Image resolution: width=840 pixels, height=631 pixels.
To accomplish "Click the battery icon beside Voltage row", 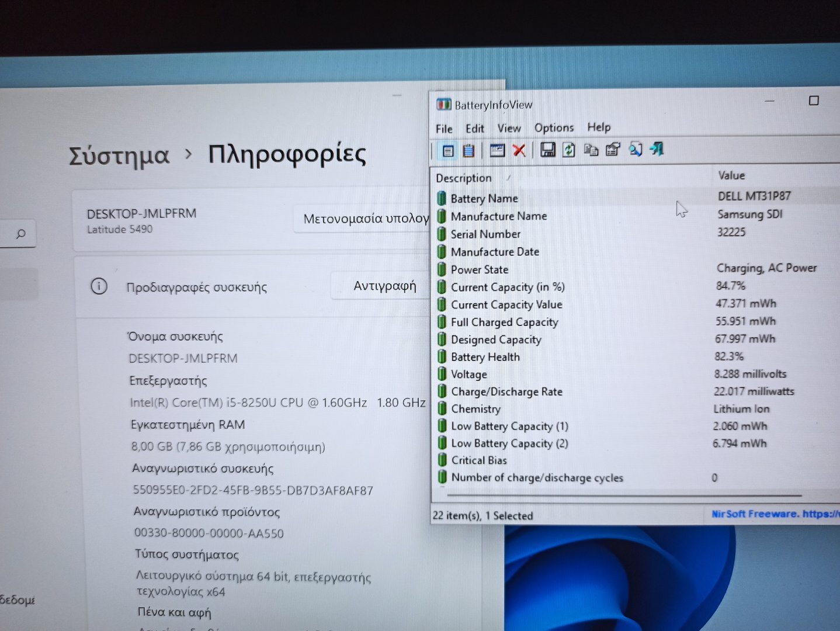I will (x=442, y=374).
